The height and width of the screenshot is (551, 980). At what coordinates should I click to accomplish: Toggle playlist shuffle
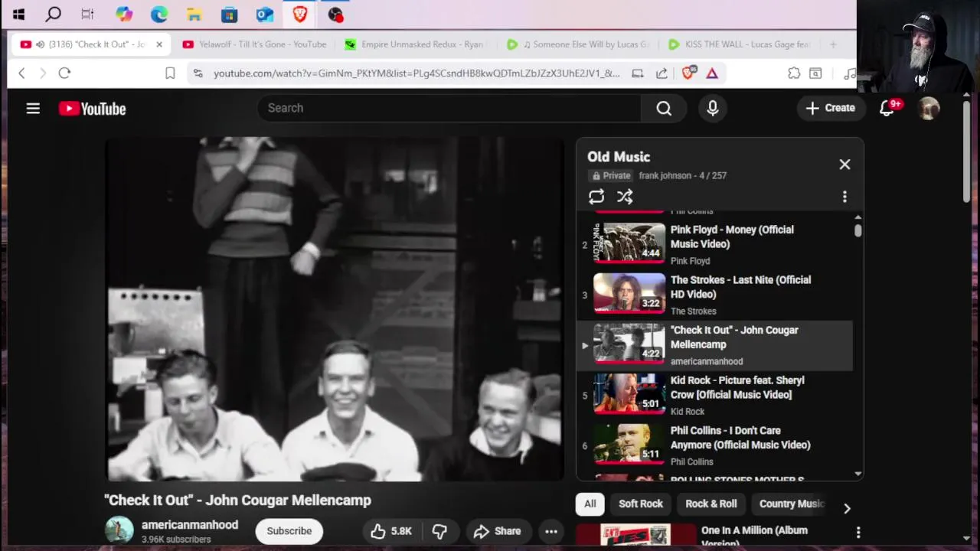tap(625, 197)
